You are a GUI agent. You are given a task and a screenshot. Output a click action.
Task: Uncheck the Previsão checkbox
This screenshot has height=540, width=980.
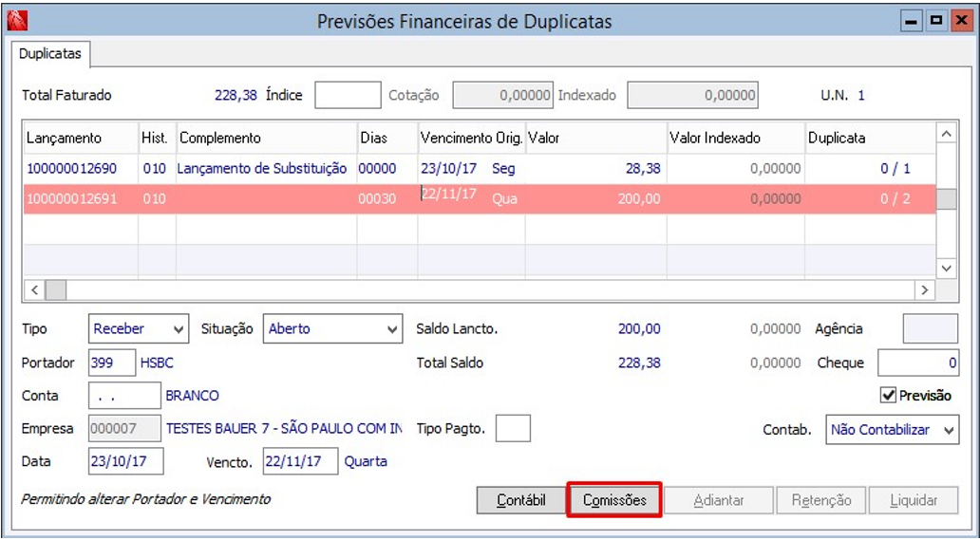click(888, 396)
